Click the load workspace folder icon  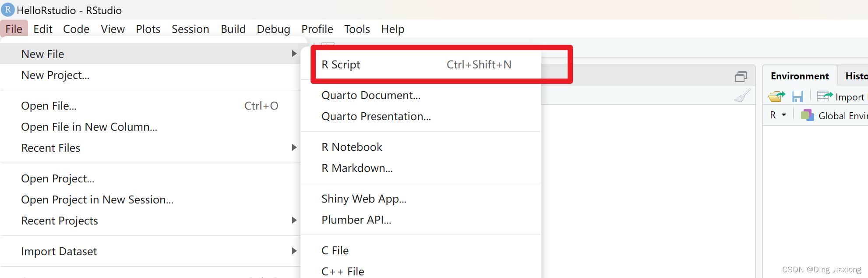coord(776,96)
